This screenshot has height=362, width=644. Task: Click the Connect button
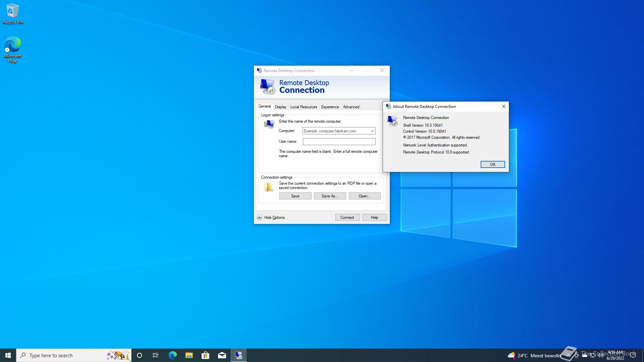347,218
